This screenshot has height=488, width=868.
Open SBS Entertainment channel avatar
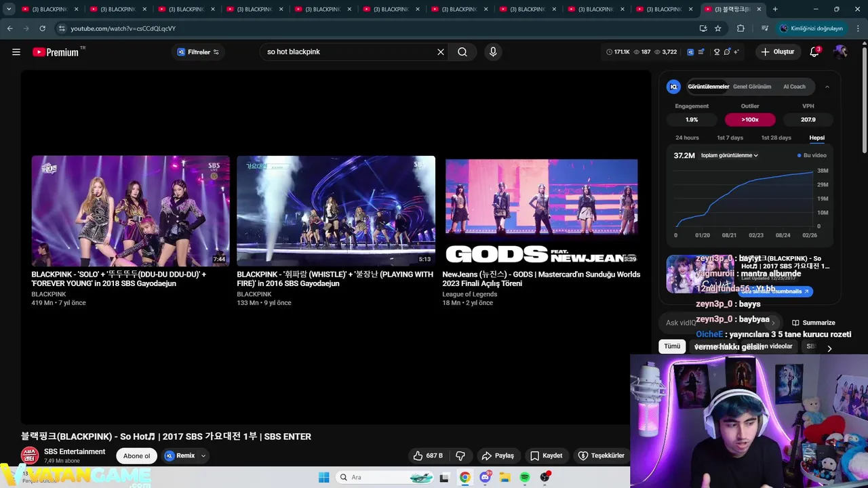[30, 455]
